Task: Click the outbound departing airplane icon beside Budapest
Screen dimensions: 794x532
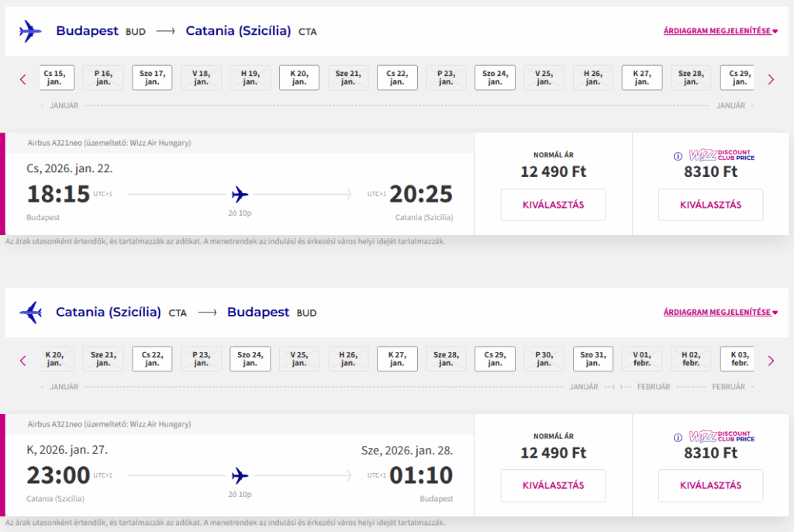Action: click(30, 32)
